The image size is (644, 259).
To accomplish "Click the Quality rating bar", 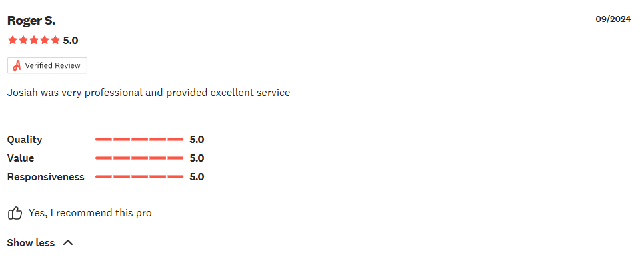I will pos(139,140).
